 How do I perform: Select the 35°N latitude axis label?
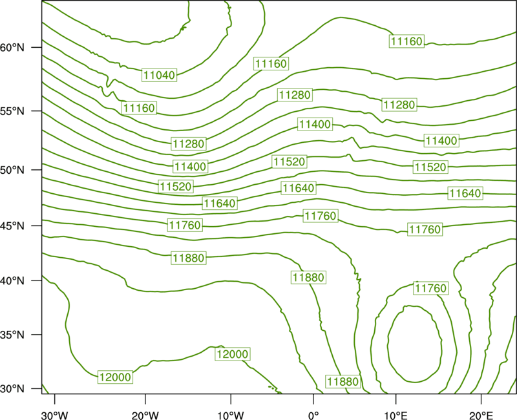coord(12,335)
